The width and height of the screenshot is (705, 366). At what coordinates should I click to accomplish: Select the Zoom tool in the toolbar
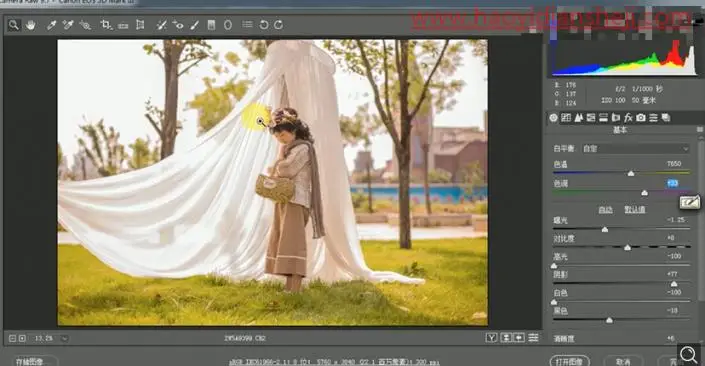tap(13, 25)
